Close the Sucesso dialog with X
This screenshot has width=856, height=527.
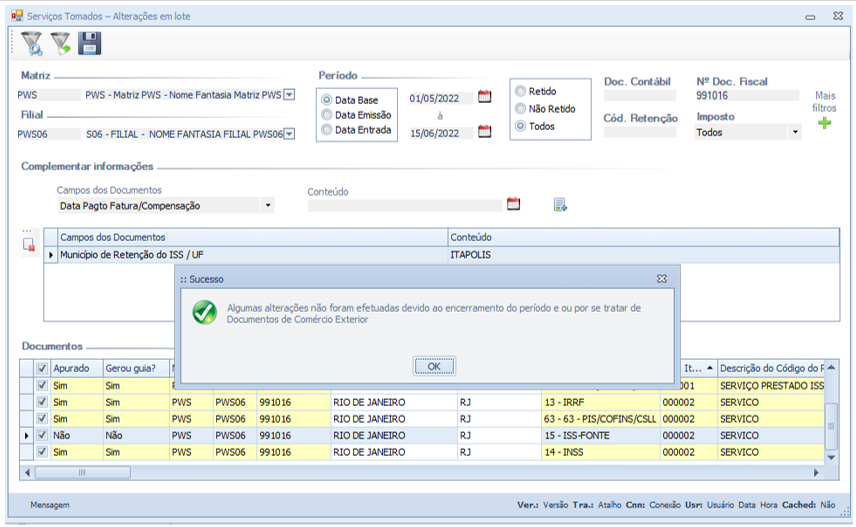[x=661, y=279]
